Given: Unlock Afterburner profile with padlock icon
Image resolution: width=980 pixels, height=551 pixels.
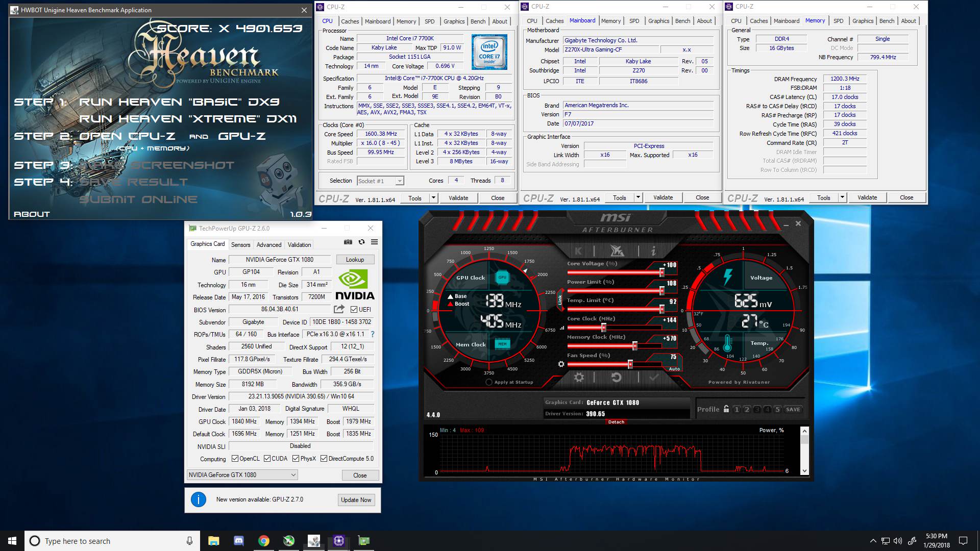Looking at the screenshot, I should [726, 409].
